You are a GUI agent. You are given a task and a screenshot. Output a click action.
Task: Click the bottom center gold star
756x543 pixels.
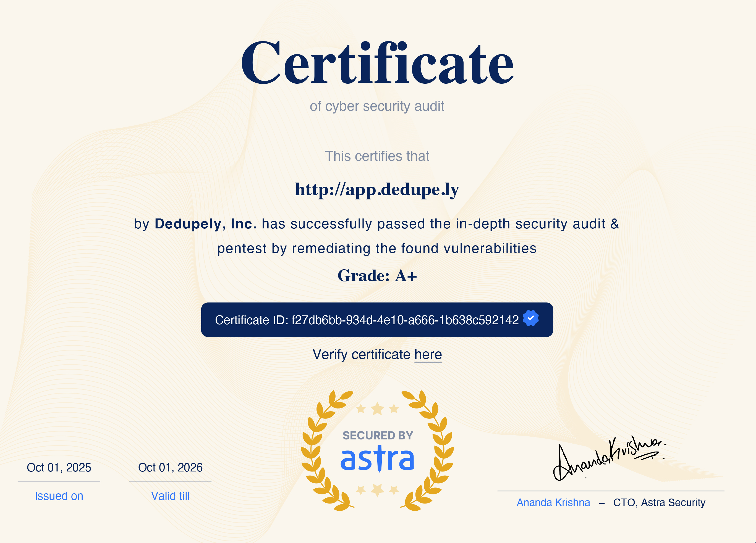(377, 490)
